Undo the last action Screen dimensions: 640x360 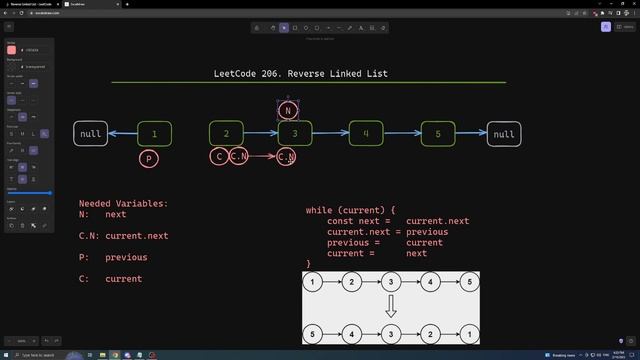(46, 340)
